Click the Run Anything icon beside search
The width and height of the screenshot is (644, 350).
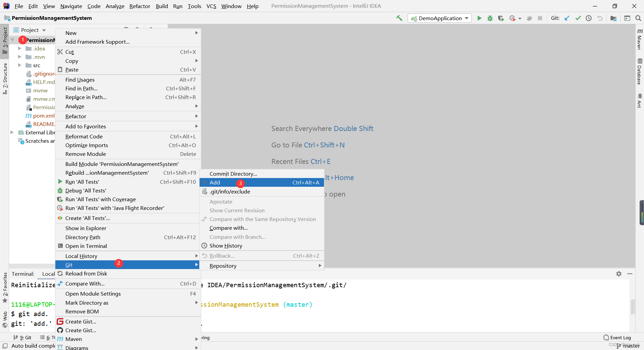click(x=627, y=18)
